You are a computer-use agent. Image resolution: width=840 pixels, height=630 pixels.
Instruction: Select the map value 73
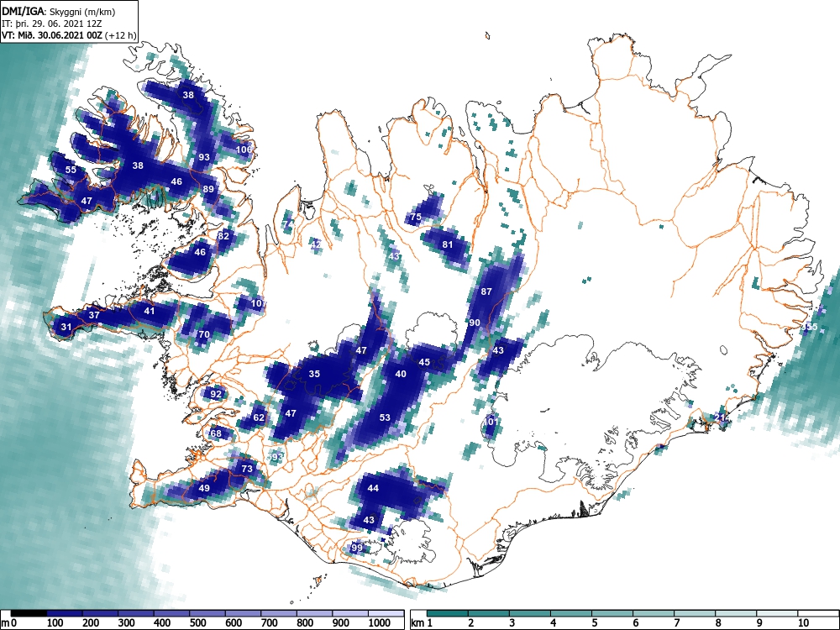246,469
